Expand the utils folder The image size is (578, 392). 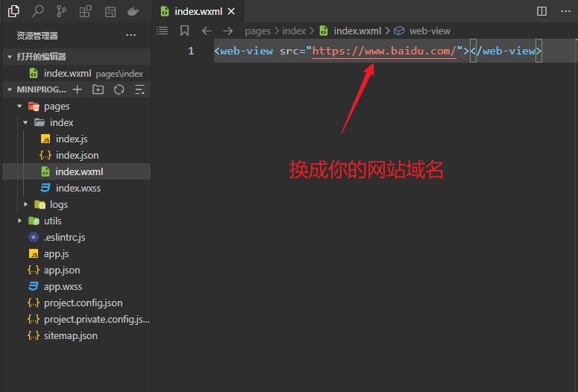pyautogui.click(x=20, y=221)
